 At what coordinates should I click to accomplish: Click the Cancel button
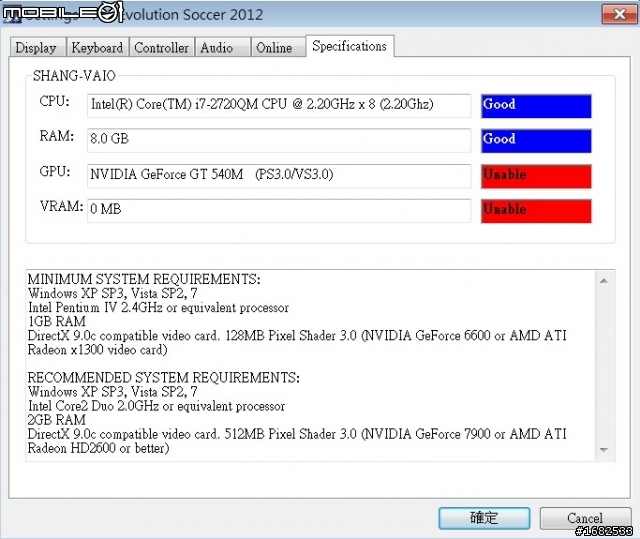pyautogui.click(x=585, y=518)
